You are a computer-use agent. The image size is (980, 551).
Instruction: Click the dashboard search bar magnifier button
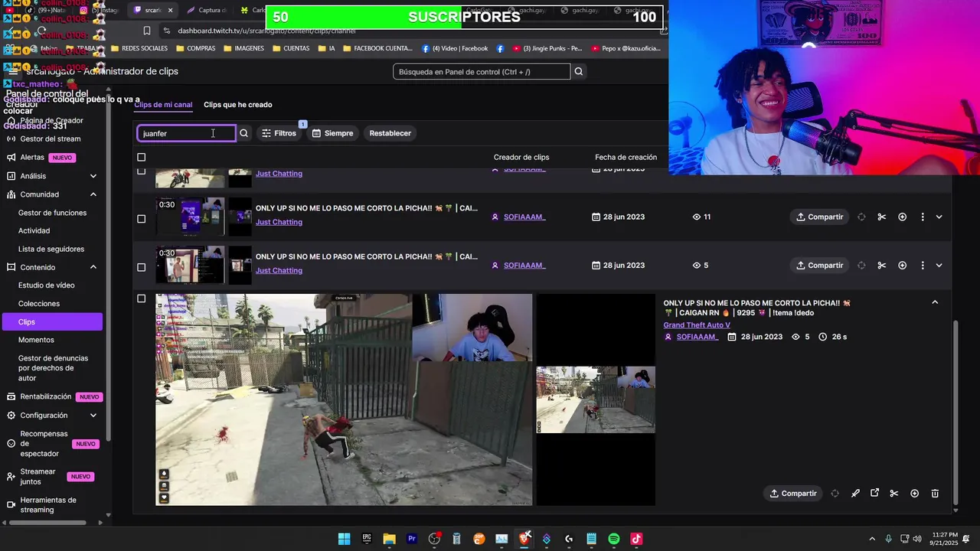579,72
